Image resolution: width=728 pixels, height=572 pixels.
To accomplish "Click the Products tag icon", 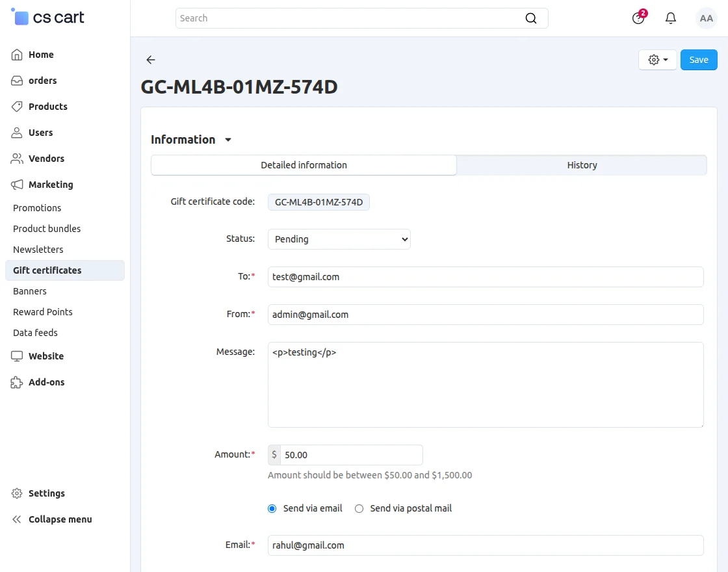I will tap(17, 107).
